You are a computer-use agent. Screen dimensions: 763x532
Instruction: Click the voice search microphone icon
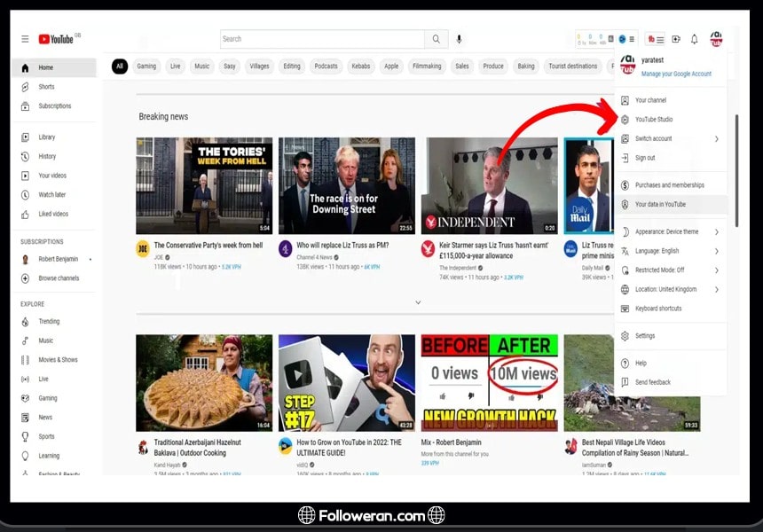click(x=460, y=39)
